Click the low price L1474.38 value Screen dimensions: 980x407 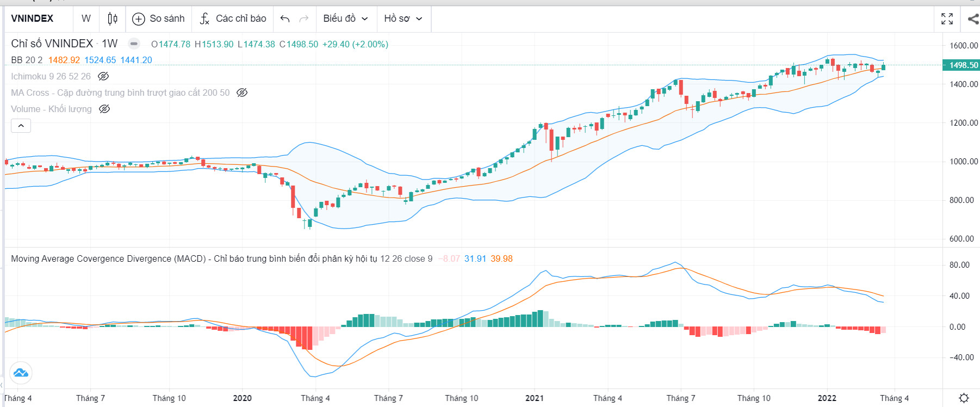pos(256,44)
